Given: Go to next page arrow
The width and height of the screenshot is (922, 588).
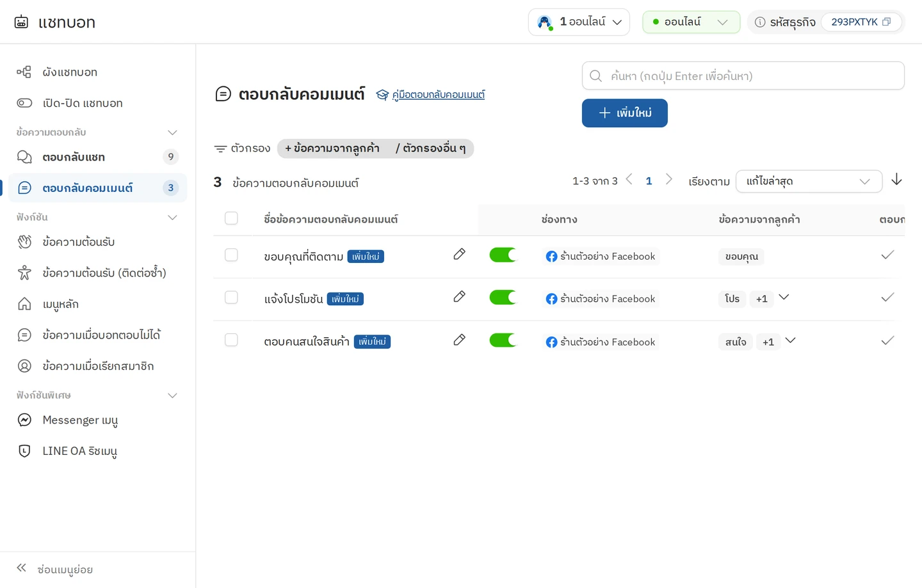Looking at the screenshot, I should point(668,180).
